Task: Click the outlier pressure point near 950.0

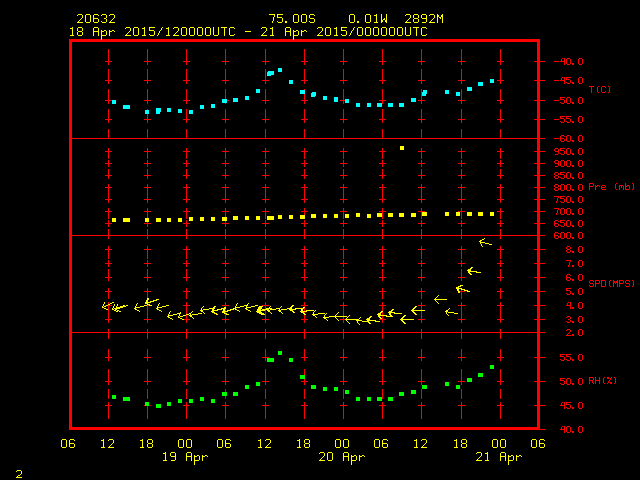Action: point(402,148)
